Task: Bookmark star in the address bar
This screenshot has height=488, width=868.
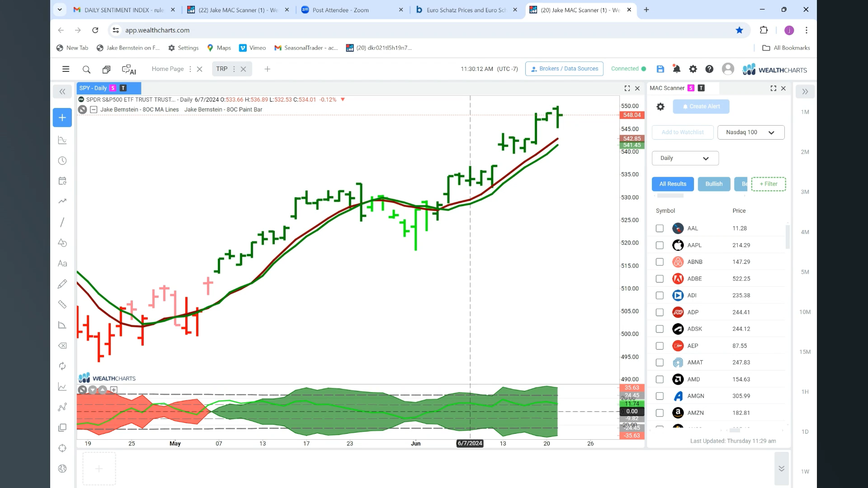Action: [x=739, y=30]
